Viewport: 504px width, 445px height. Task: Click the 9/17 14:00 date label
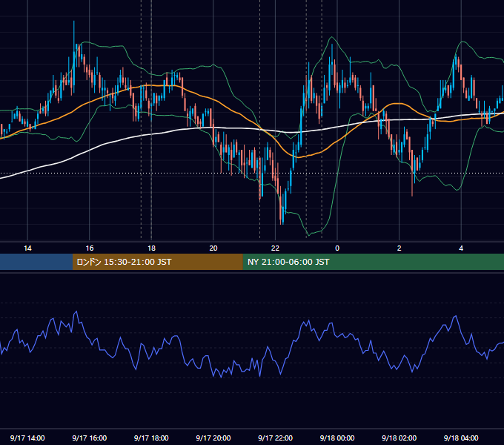[27, 438]
